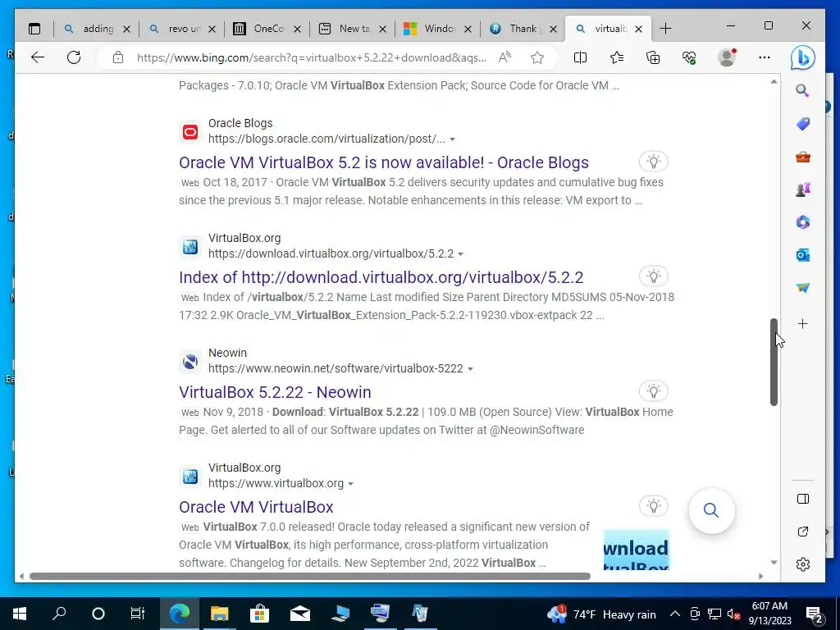Switch to the Windows tab
The height and width of the screenshot is (630, 840).
(x=436, y=29)
